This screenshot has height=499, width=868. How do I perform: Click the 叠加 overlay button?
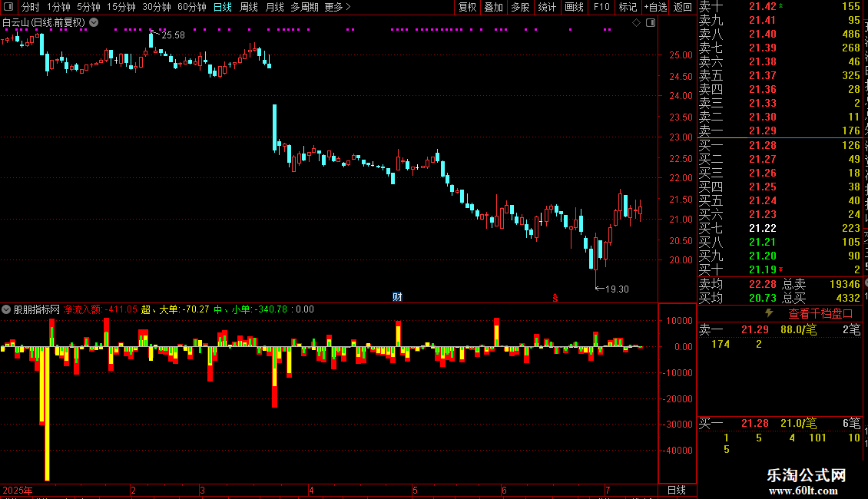click(x=493, y=7)
